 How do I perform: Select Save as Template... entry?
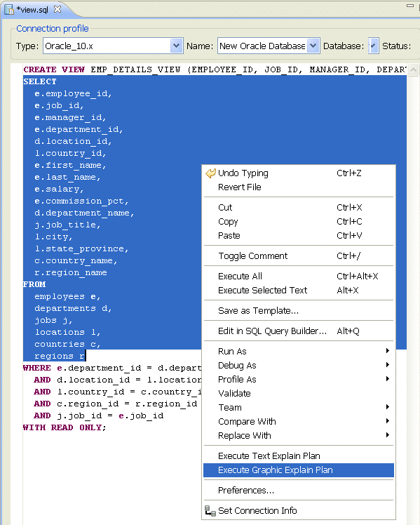(x=299, y=311)
